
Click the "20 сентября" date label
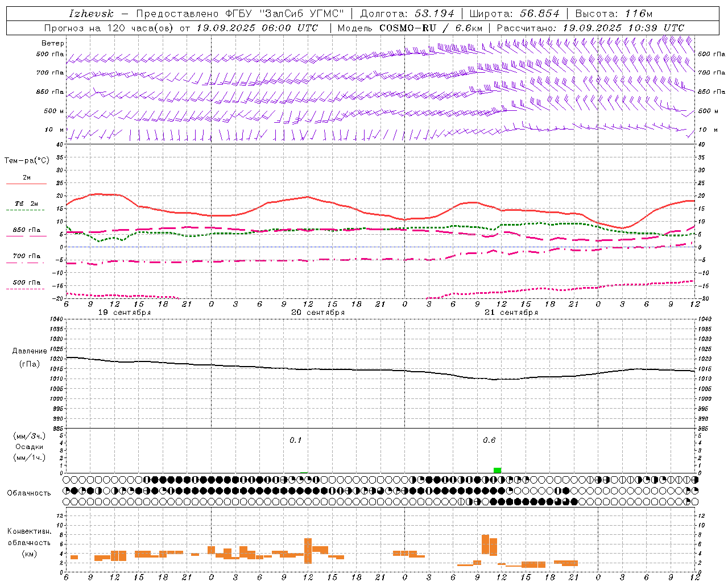click(318, 313)
